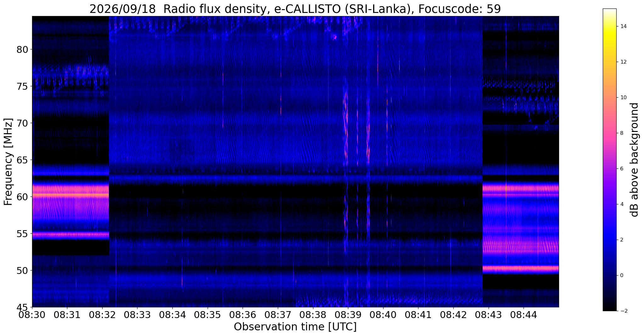Click the 45 MHz frequency tick label

click(x=22, y=307)
